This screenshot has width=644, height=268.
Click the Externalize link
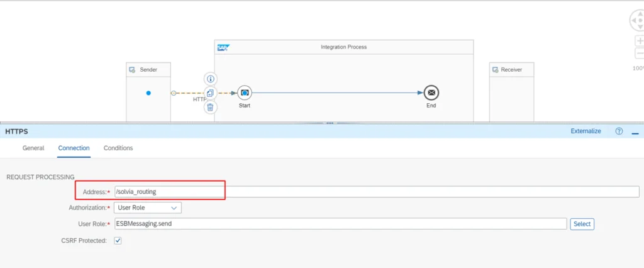click(586, 131)
